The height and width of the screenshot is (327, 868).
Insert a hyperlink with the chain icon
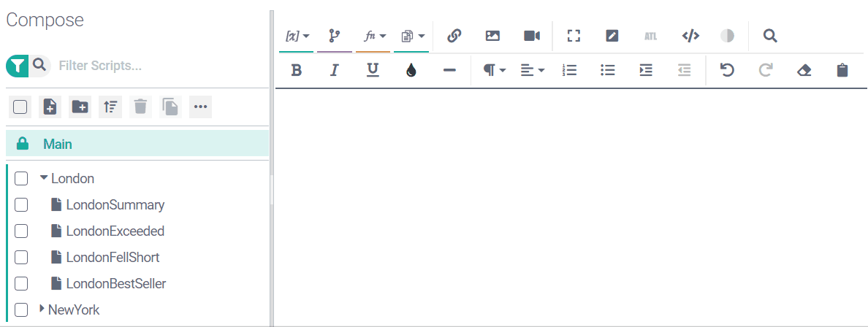(x=454, y=36)
